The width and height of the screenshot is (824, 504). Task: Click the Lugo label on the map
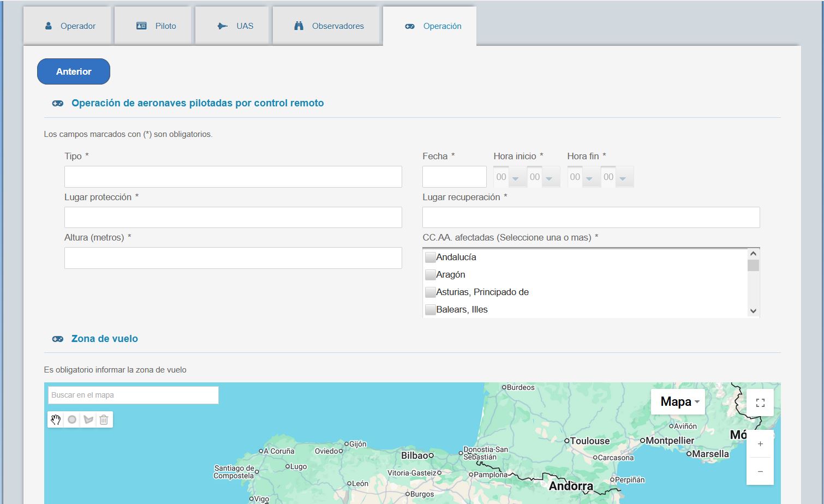pyautogui.click(x=298, y=466)
